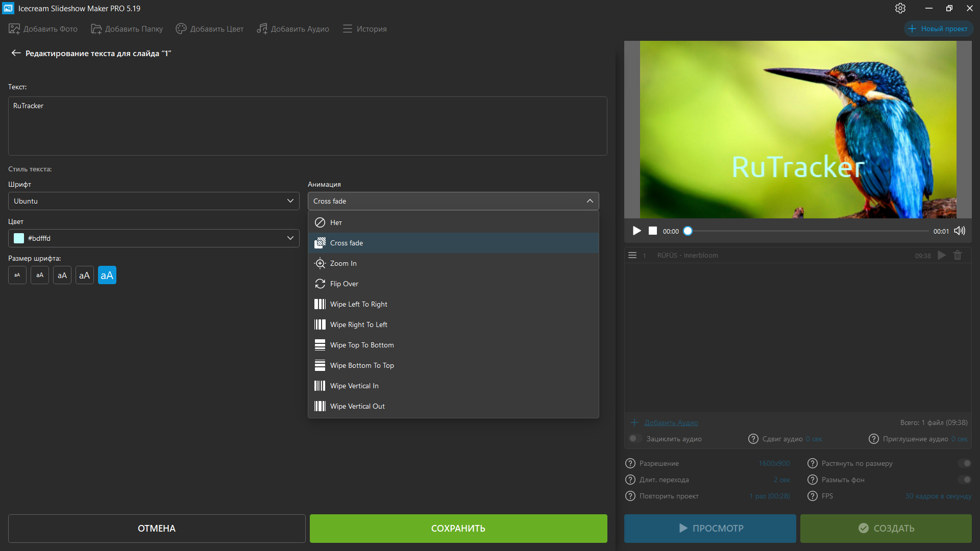Toggle Зациклить аудио switch
This screenshot has height=551, width=980.
[x=635, y=439]
